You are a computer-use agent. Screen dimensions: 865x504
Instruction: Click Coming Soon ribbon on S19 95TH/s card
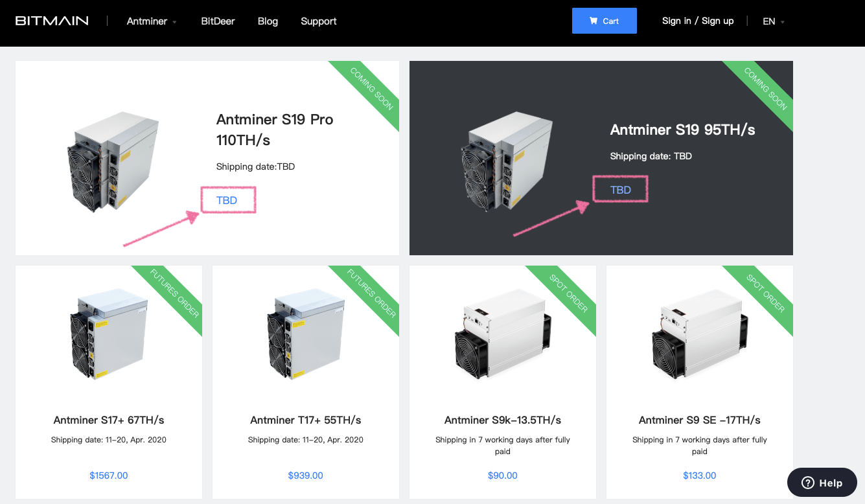click(x=765, y=89)
